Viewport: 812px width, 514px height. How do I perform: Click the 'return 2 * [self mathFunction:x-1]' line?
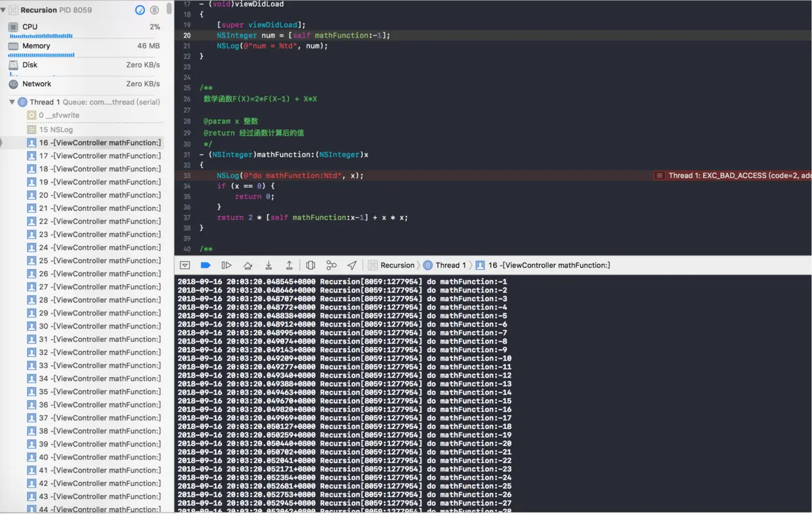coord(312,217)
